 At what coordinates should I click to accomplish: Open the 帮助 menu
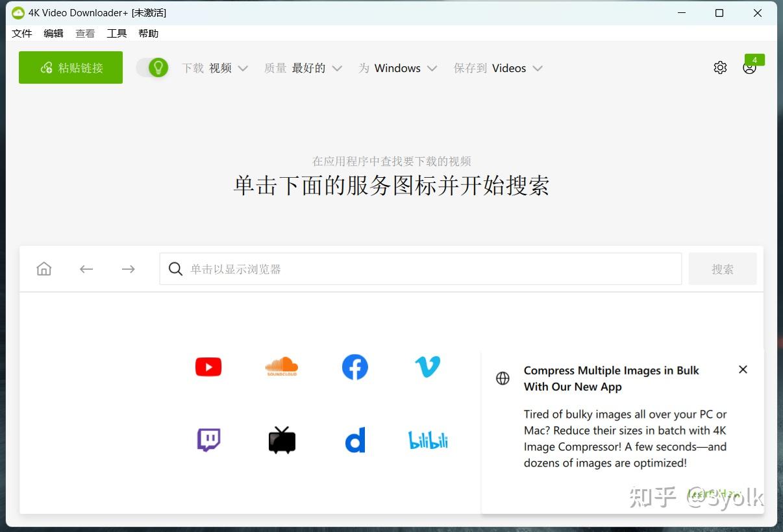pos(149,33)
